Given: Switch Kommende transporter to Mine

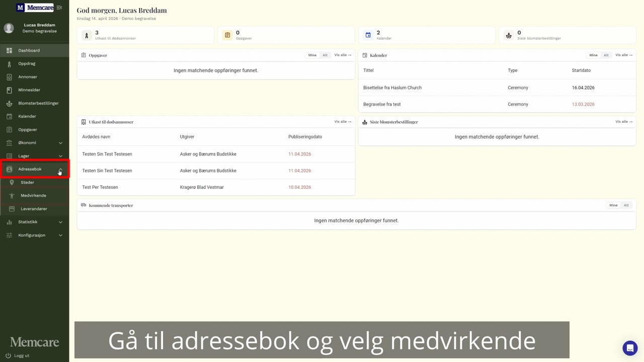Looking at the screenshot, I should pyautogui.click(x=613, y=205).
